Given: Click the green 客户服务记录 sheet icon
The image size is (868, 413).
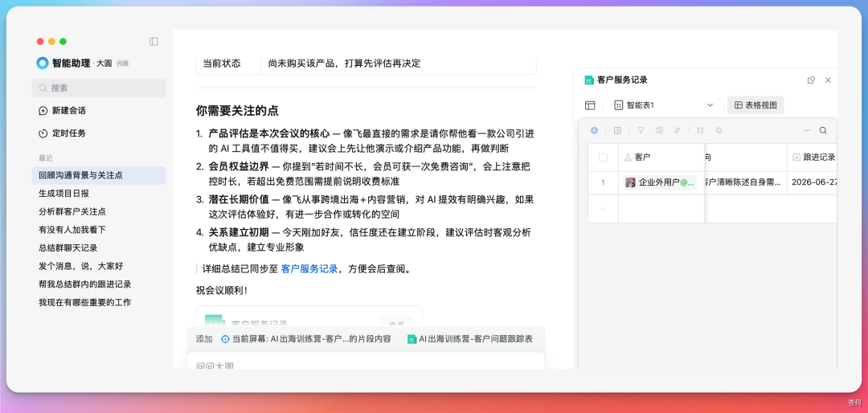Looking at the screenshot, I should point(589,80).
